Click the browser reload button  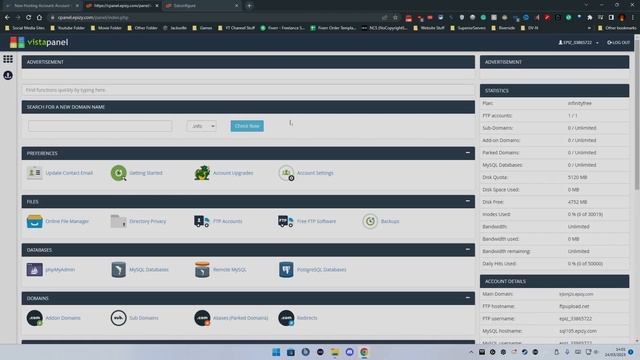click(x=29, y=18)
